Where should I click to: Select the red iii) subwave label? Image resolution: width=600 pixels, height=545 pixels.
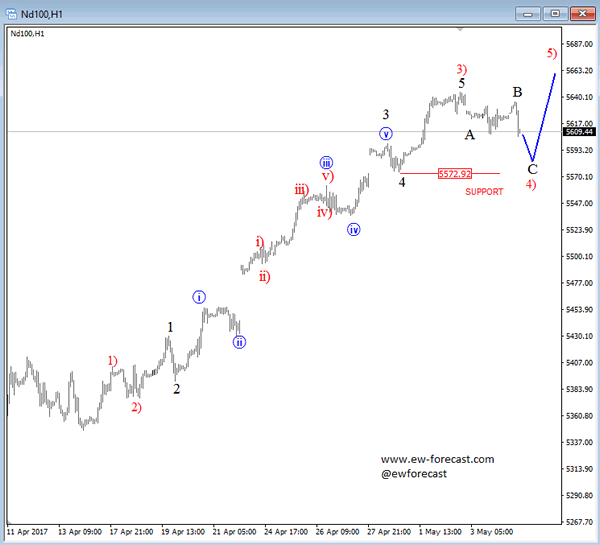pyautogui.click(x=302, y=190)
